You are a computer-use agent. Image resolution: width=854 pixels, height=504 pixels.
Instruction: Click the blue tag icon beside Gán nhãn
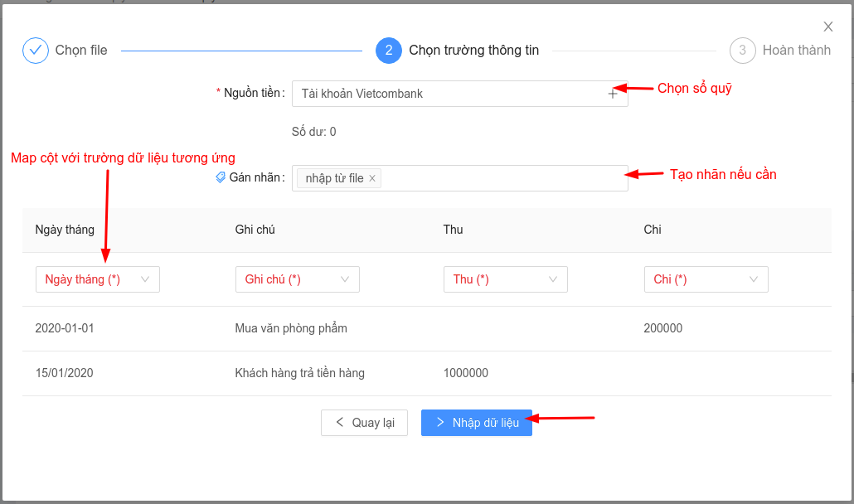221,177
